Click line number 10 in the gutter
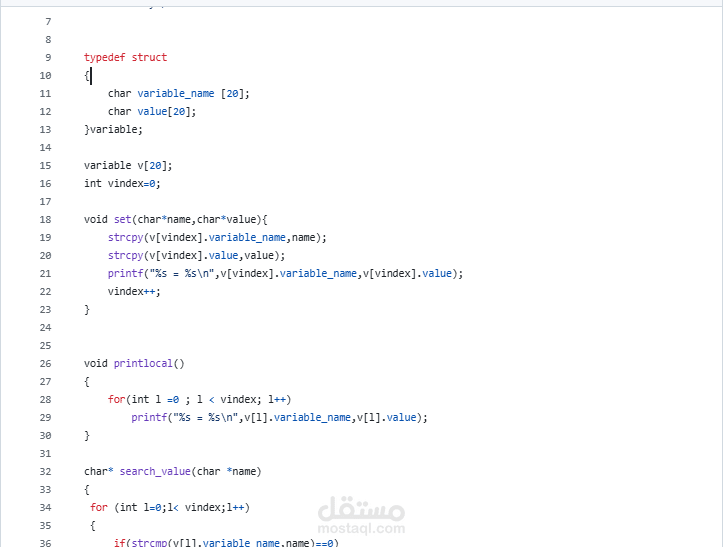This screenshot has width=724, height=547. point(45,76)
